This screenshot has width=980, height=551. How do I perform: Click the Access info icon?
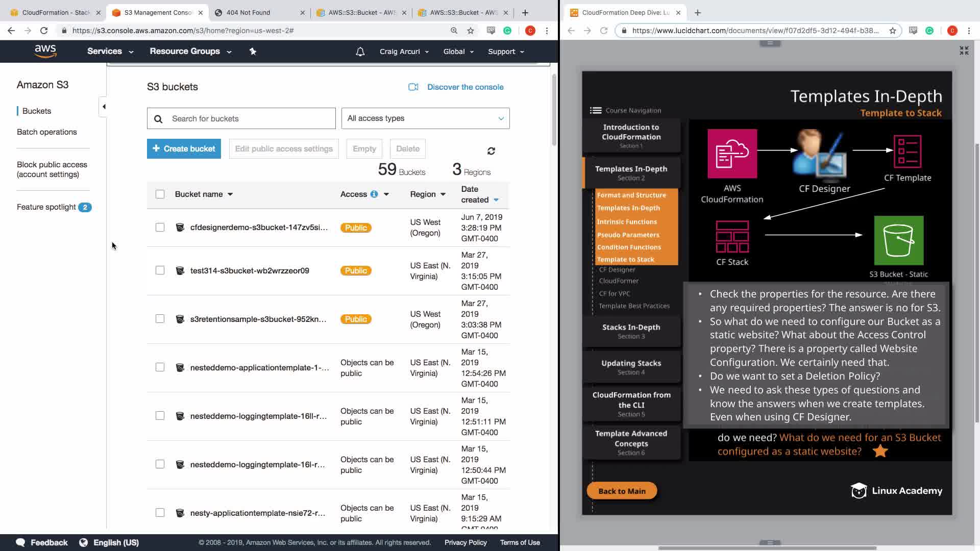click(374, 194)
